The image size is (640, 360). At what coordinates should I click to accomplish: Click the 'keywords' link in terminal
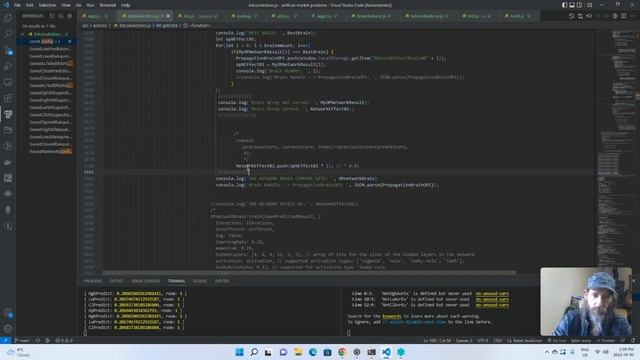tap(391, 316)
